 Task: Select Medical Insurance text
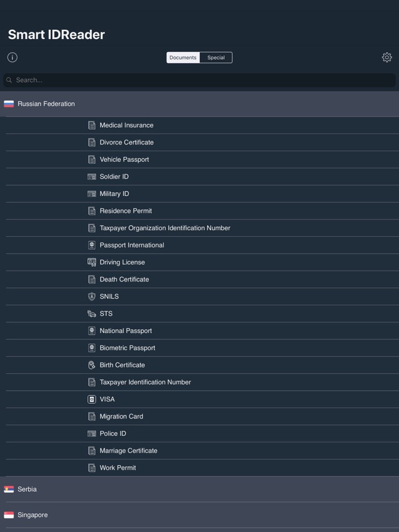pyautogui.click(x=127, y=125)
